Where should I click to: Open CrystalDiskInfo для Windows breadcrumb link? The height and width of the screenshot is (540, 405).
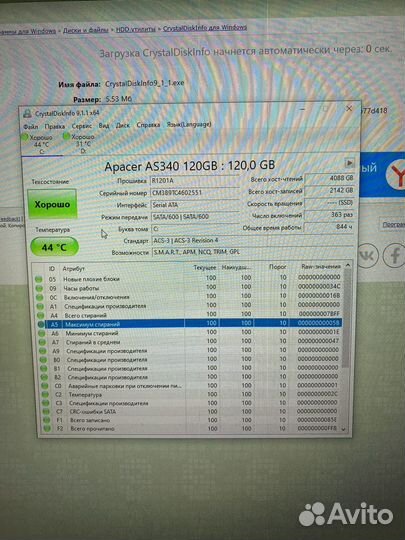[x=205, y=28]
